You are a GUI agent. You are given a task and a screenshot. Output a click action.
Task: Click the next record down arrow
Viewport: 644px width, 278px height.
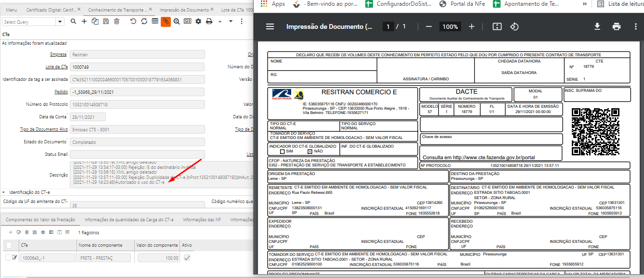(231, 22)
